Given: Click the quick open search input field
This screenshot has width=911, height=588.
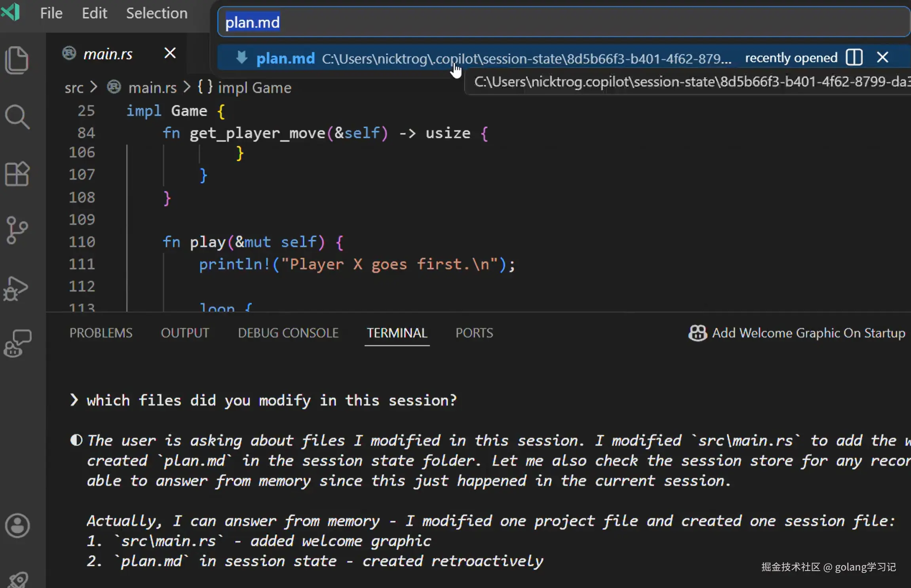Looking at the screenshot, I should [554, 22].
